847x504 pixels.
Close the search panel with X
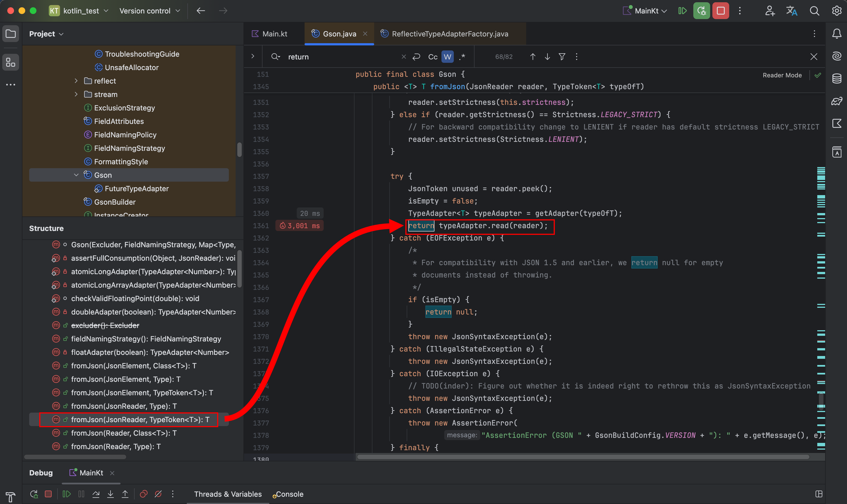click(814, 56)
